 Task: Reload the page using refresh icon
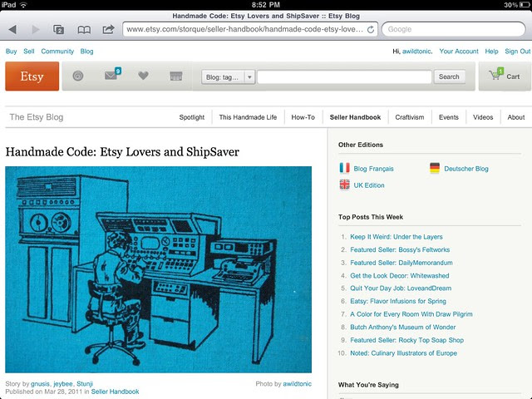coord(371,30)
